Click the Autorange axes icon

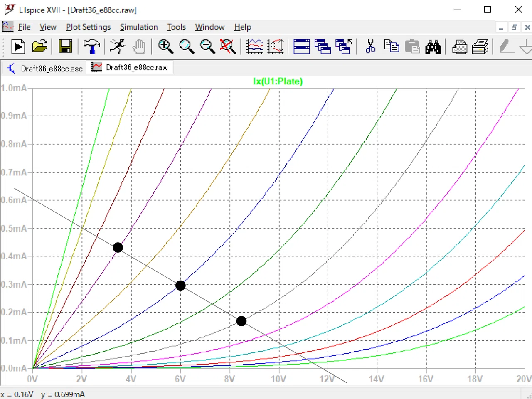(276, 47)
